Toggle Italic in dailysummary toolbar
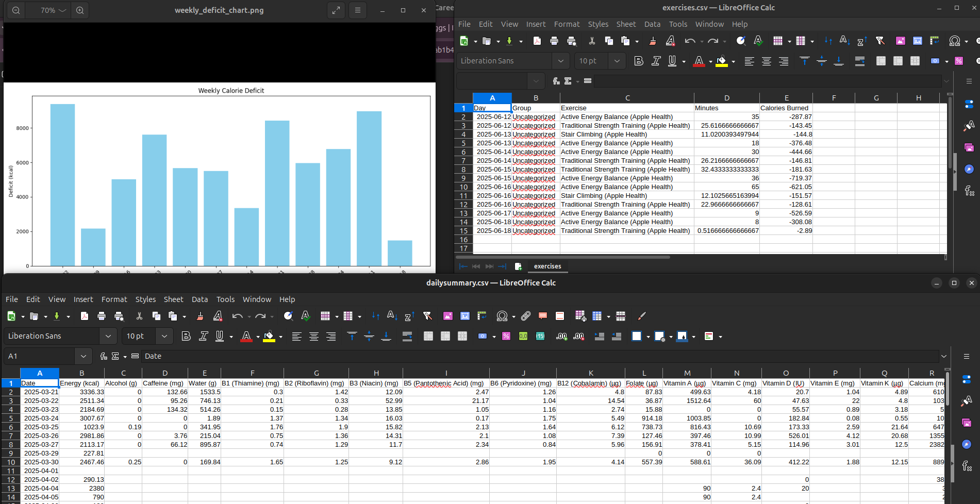 pyautogui.click(x=204, y=336)
